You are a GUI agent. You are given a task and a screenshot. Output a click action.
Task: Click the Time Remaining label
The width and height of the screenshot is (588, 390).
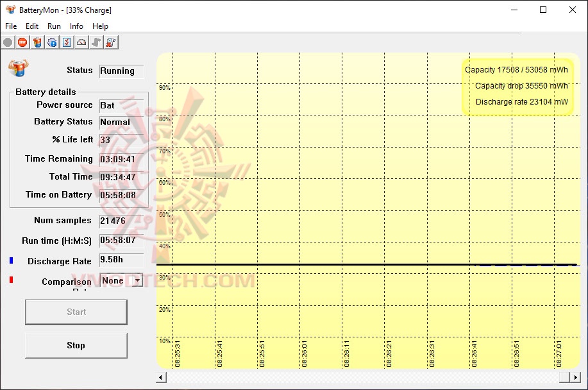(x=59, y=158)
